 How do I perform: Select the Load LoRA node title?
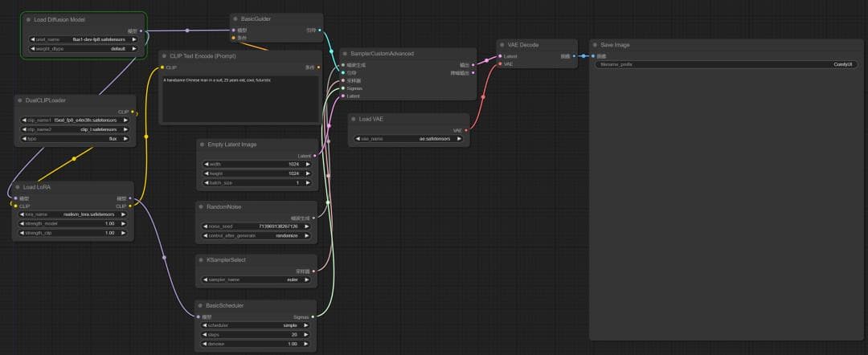click(37, 187)
